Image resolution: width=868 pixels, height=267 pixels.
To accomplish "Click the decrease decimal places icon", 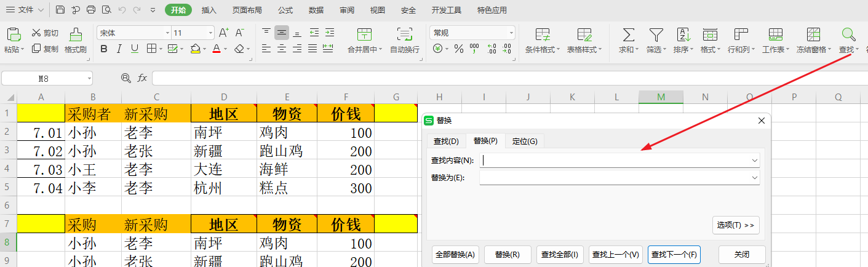I will 508,49.
